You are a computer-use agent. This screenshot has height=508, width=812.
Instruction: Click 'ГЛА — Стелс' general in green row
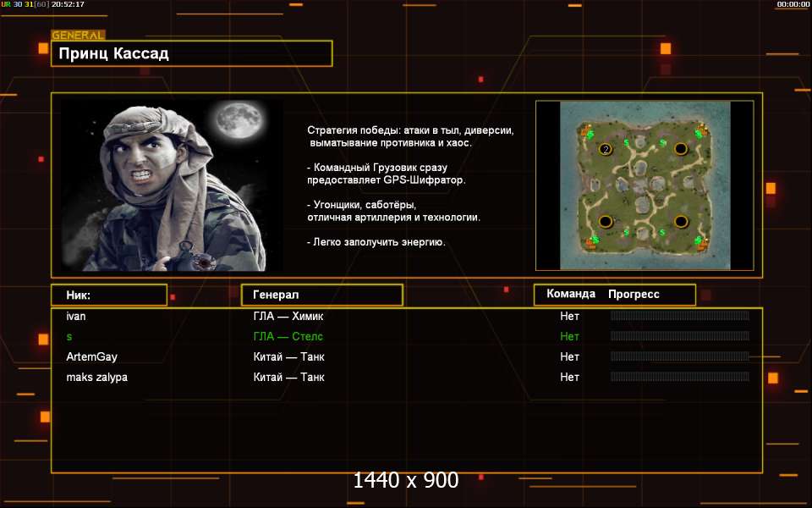(x=288, y=336)
